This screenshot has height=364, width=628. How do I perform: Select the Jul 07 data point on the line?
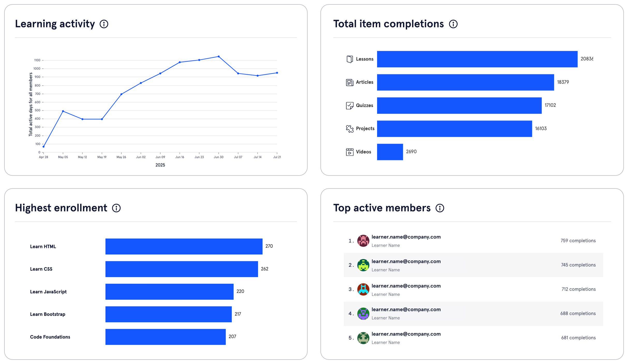click(x=238, y=73)
